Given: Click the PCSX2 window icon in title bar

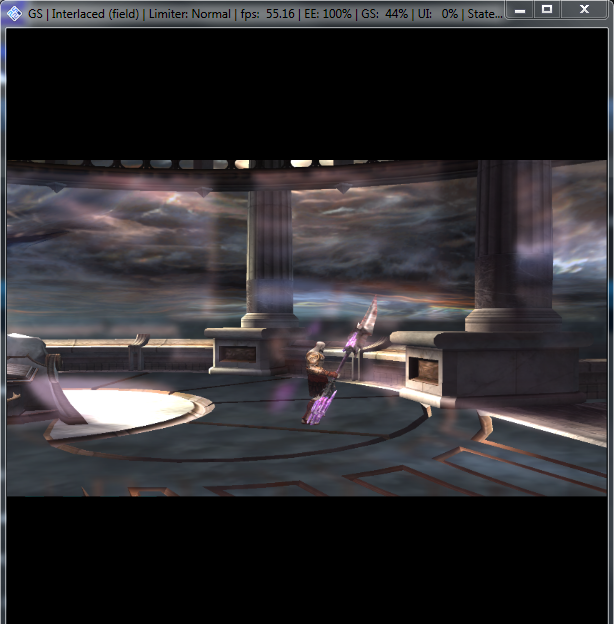Looking at the screenshot, I should 14,14.
